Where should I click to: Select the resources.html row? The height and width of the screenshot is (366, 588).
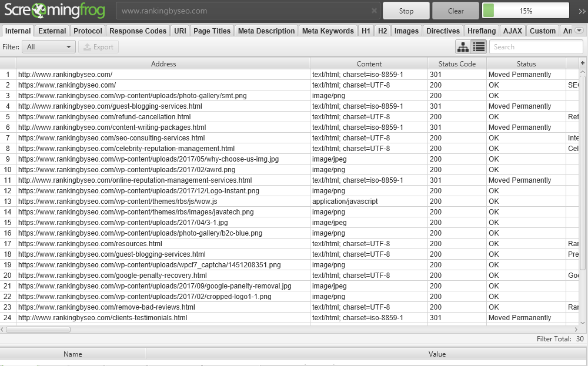pos(289,243)
